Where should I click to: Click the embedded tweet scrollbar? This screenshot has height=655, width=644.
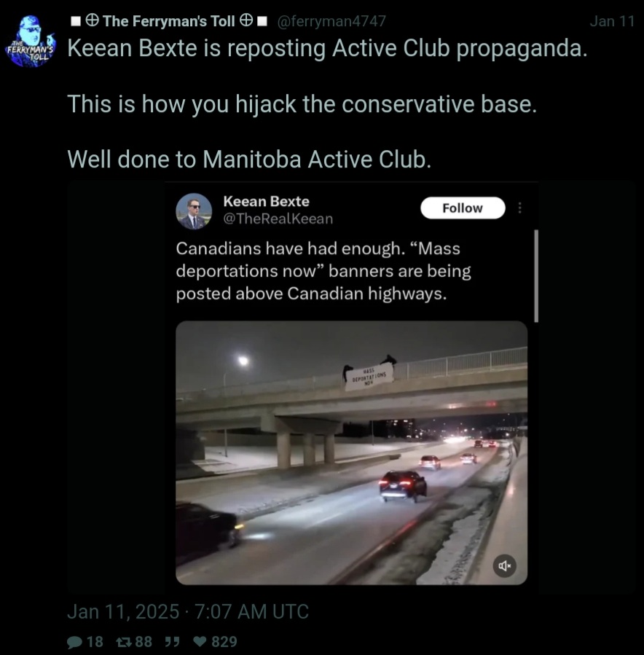(x=536, y=275)
